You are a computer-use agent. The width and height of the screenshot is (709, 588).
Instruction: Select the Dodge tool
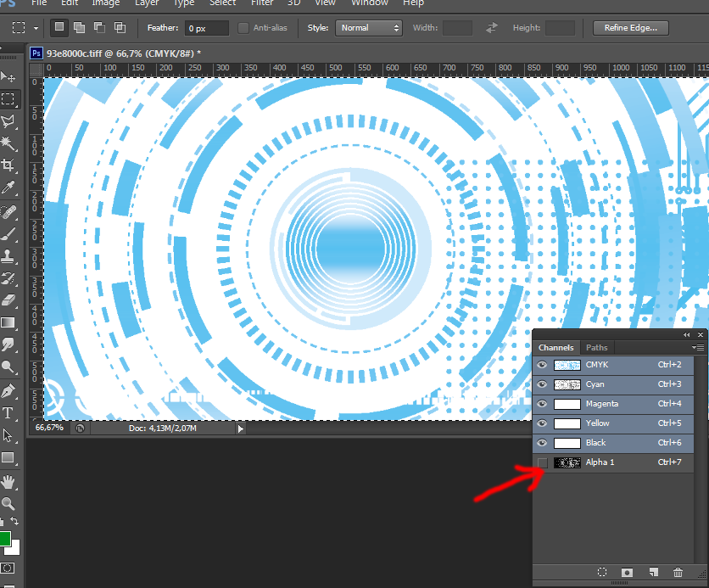[x=8, y=367]
